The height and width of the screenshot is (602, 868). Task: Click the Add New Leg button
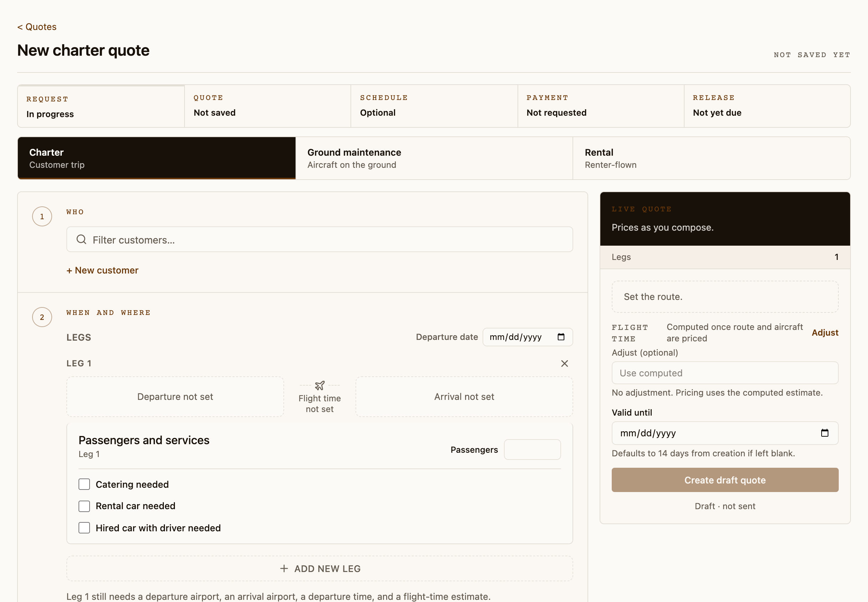click(320, 568)
